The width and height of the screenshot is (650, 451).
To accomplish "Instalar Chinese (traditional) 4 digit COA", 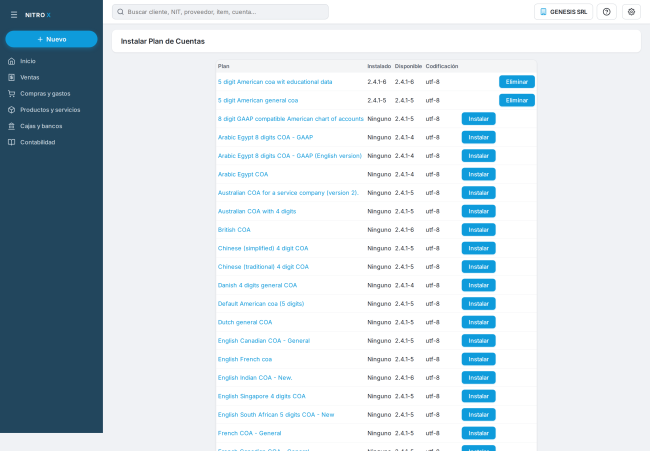I will point(478,267).
